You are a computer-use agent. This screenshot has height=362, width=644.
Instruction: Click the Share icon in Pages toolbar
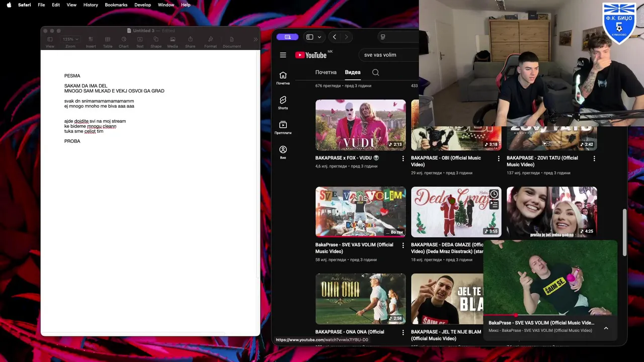coord(190,42)
